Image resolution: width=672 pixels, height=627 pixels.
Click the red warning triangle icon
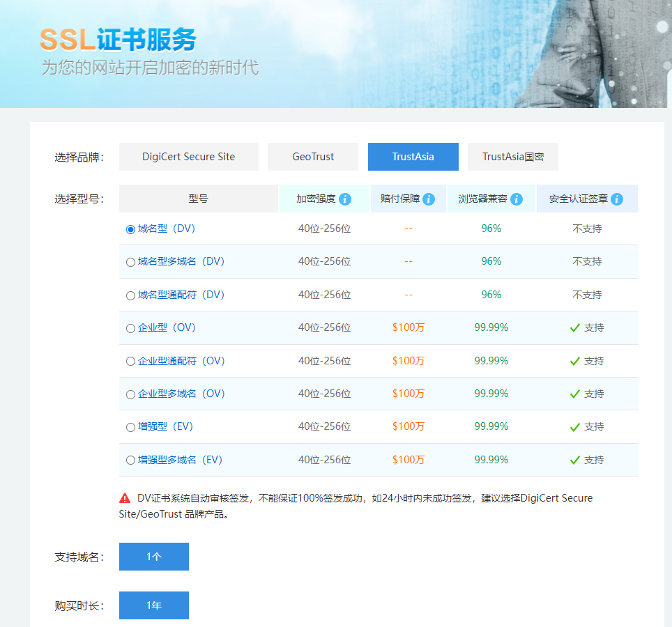pos(125,498)
